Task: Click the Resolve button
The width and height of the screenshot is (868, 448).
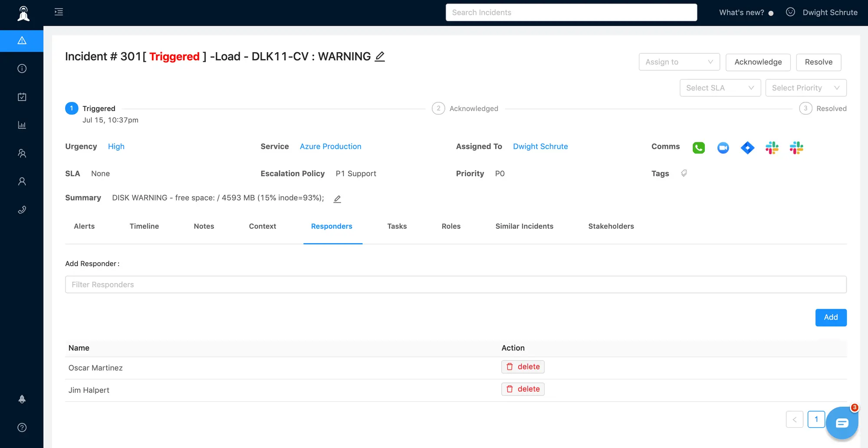Action: [x=819, y=62]
